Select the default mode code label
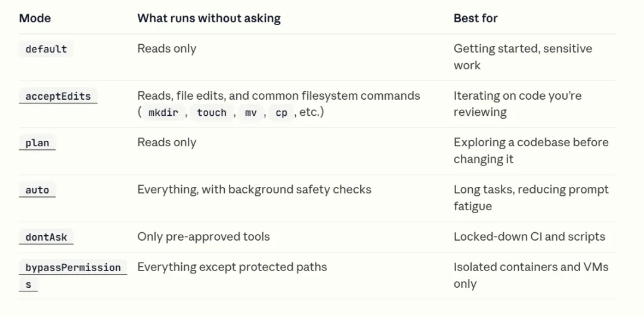This screenshot has width=644, height=317. [46, 49]
